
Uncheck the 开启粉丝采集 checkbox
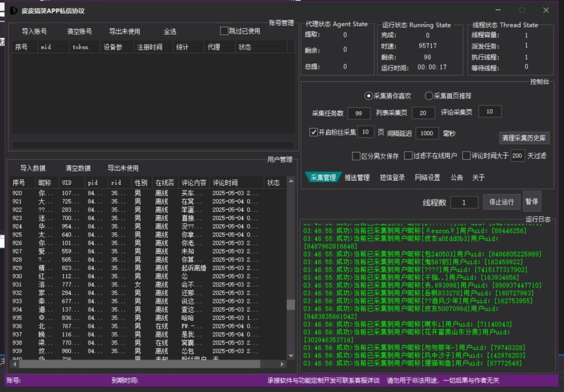click(314, 133)
